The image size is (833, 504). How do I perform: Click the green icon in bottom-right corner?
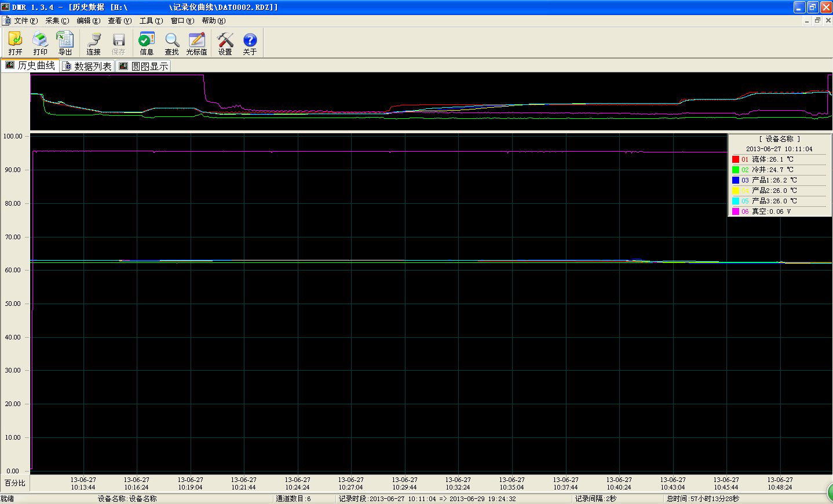coord(830,493)
